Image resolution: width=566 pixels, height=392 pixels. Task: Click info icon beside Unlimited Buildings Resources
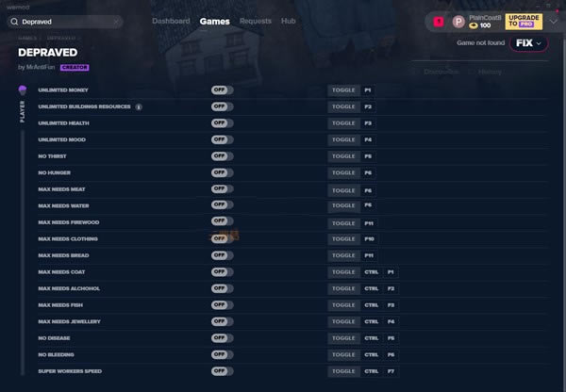point(139,106)
